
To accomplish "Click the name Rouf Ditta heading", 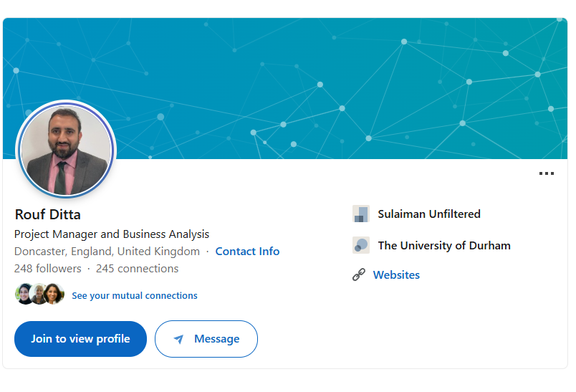I will pyautogui.click(x=47, y=214).
